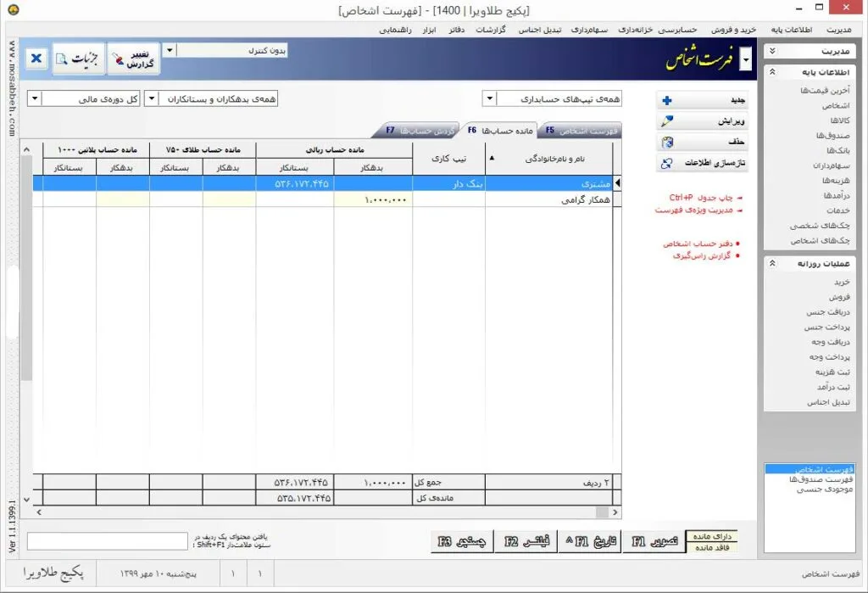The height and width of the screenshot is (593, 868).
Task: Open dropdown arrow beside فهرست اشخاص title
Action: (x=746, y=59)
